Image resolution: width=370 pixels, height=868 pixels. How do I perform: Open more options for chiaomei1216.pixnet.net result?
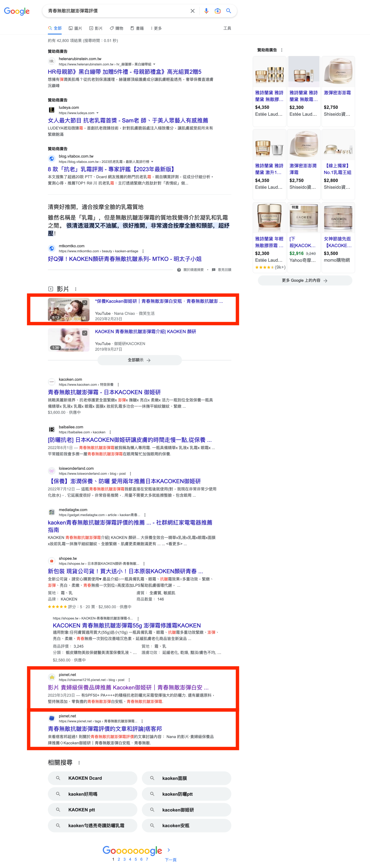[x=129, y=680]
